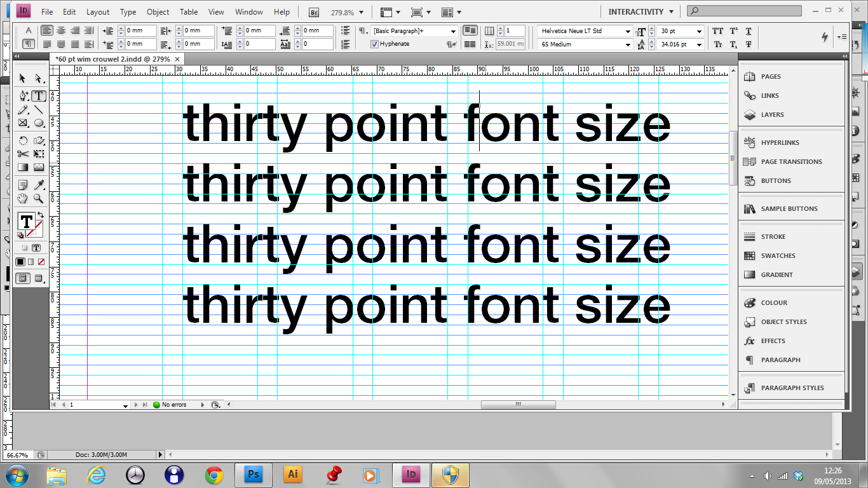Open the Interactivity workspace switcher
Viewport: 868px width, 488px height.
641,12
